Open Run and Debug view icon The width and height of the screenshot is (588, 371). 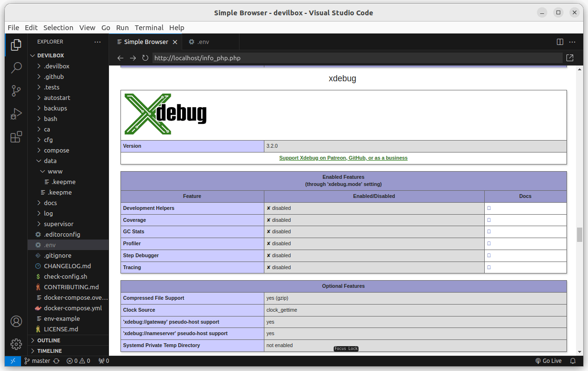click(x=16, y=114)
